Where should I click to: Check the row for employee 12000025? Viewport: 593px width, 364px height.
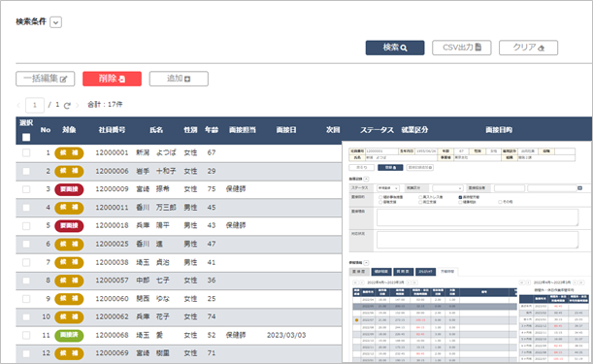point(26,244)
